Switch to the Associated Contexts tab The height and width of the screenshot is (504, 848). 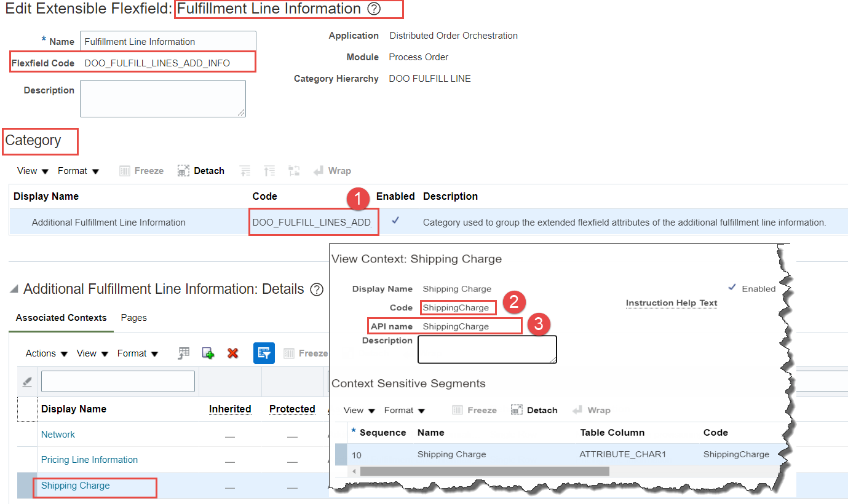click(x=61, y=318)
